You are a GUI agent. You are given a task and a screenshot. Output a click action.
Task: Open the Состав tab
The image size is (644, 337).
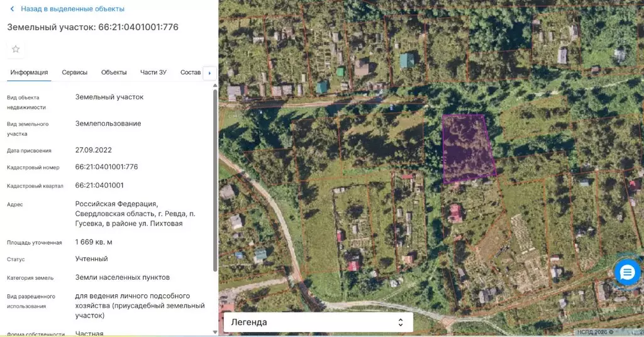click(190, 72)
